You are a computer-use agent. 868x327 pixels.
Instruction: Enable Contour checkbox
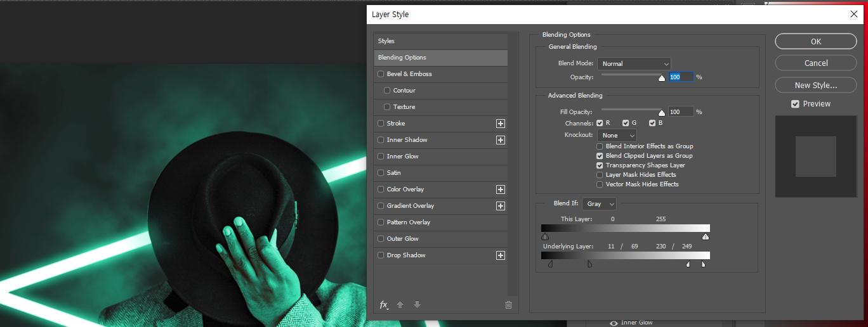(x=387, y=91)
